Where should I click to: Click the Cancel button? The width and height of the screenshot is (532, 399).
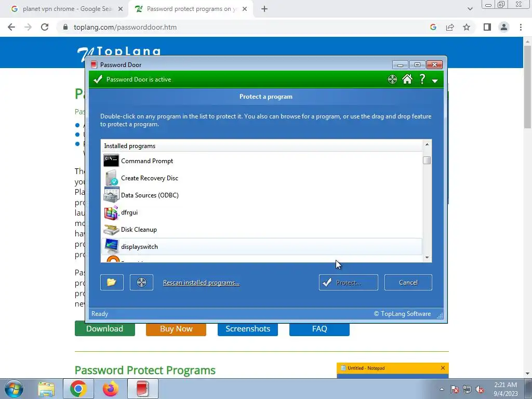(x=408, y=282)
